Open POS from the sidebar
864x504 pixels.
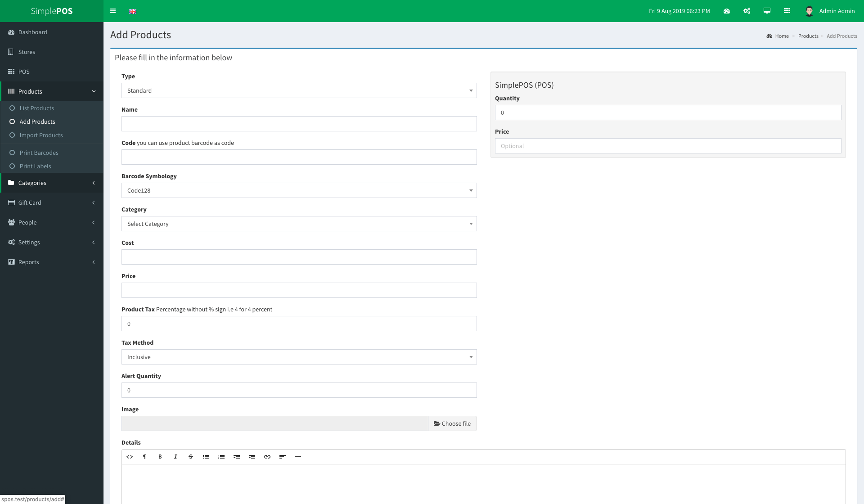52,72
